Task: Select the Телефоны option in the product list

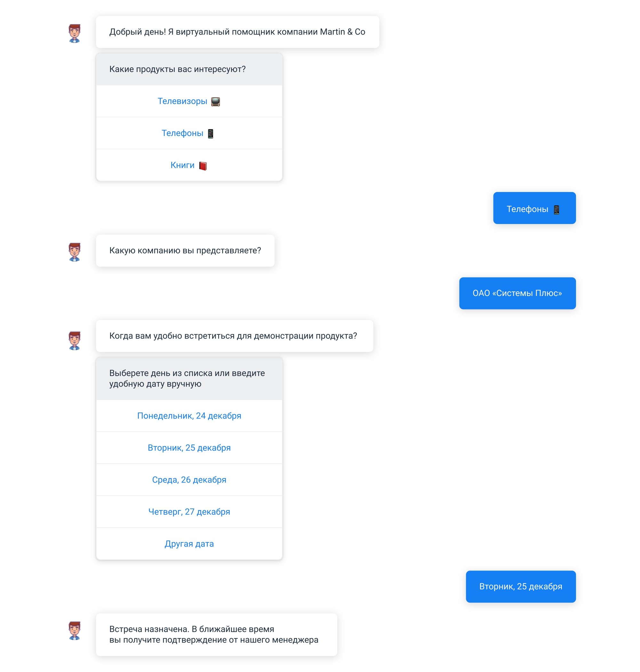Action: 189,133
